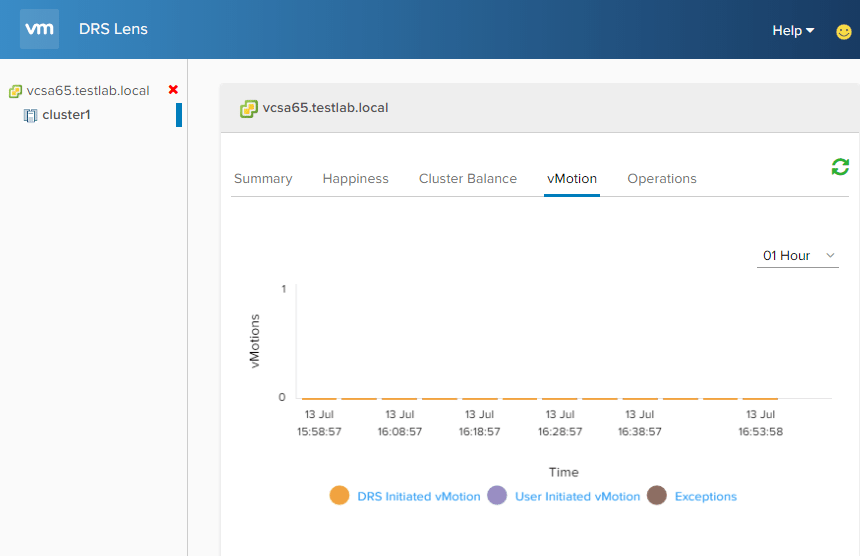Switch to the Happiness tab

pos(355,179)
